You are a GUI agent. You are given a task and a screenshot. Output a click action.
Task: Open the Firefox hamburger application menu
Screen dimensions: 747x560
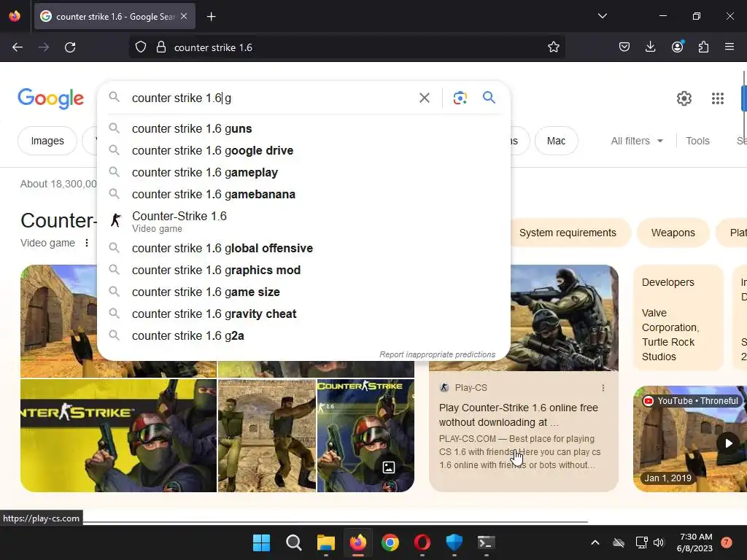[x=729, y=47]
